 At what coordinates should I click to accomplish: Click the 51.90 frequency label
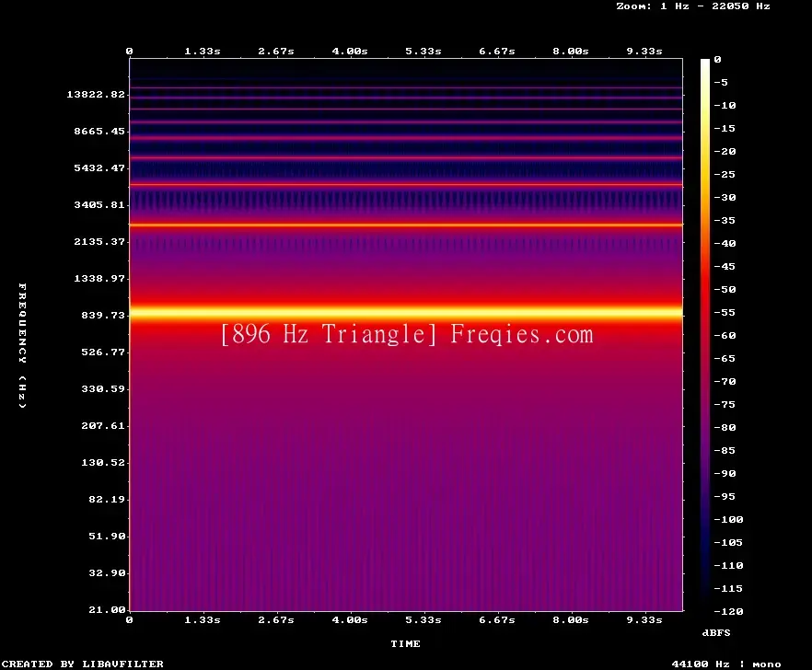coord(107,536)
